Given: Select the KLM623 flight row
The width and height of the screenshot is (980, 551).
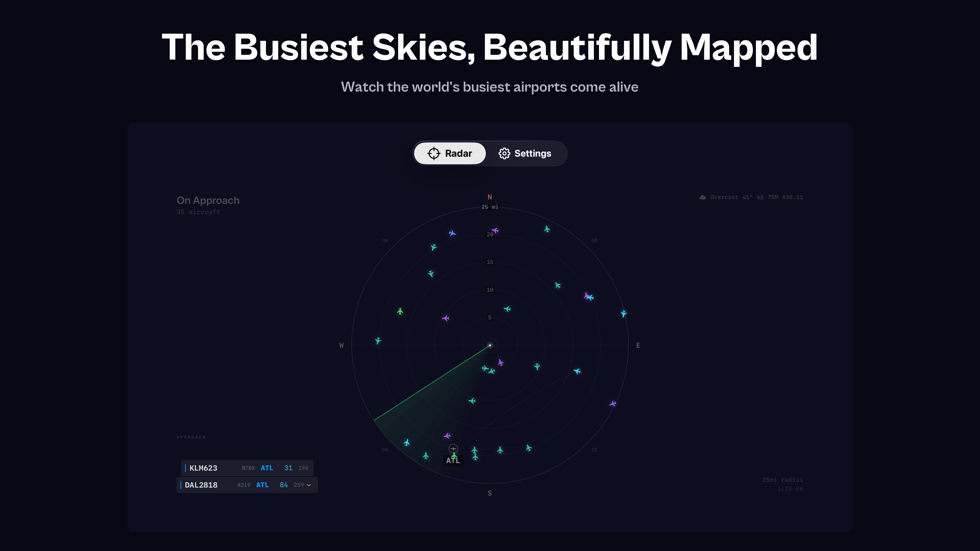Looking at the screenshot, I should (247, 468).
